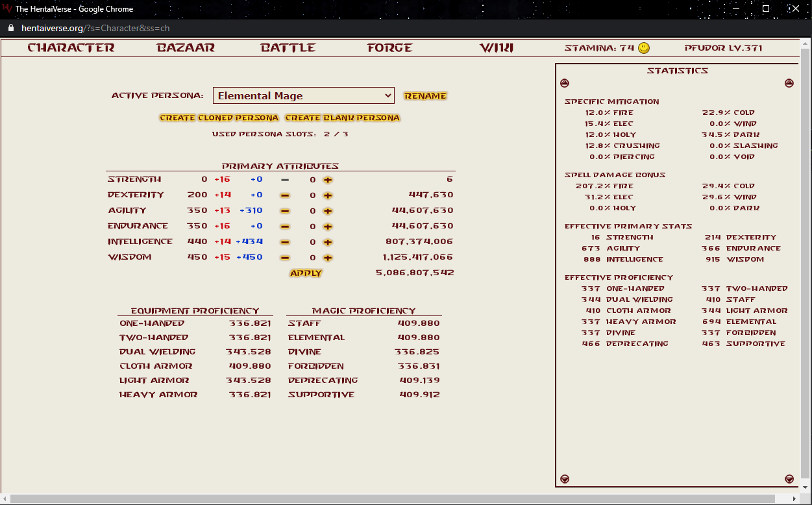The width and height of the screenshot is (812, 505).
Task: Open the Bazaar menu
Action: click(186, 48)
